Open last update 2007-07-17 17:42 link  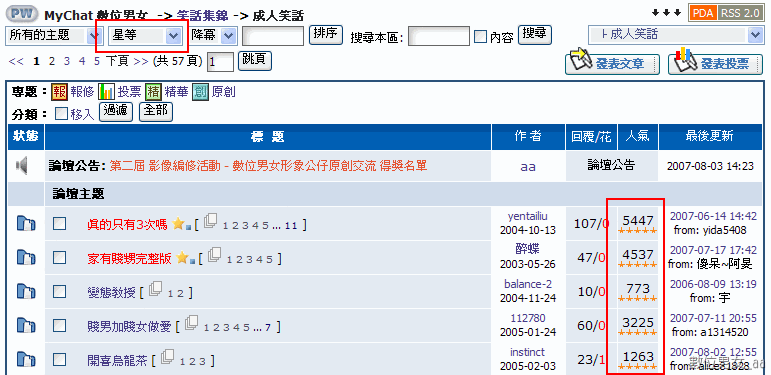coord(713,250)
